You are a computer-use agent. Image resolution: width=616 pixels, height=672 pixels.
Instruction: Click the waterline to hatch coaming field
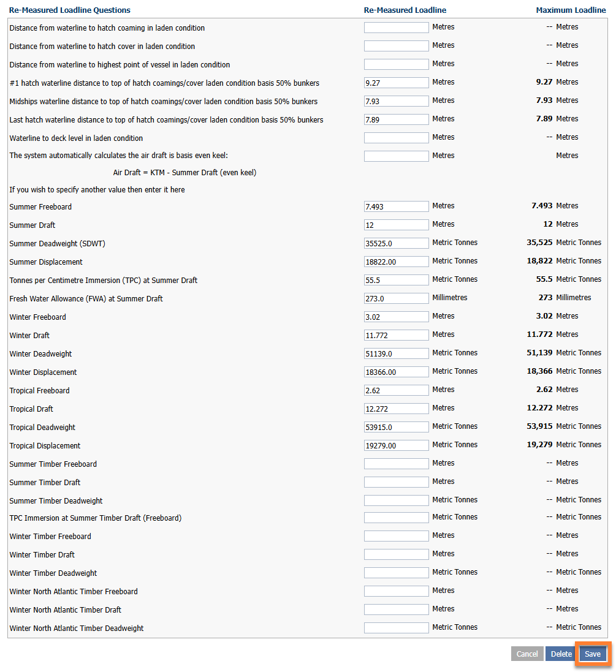point(396,28)
